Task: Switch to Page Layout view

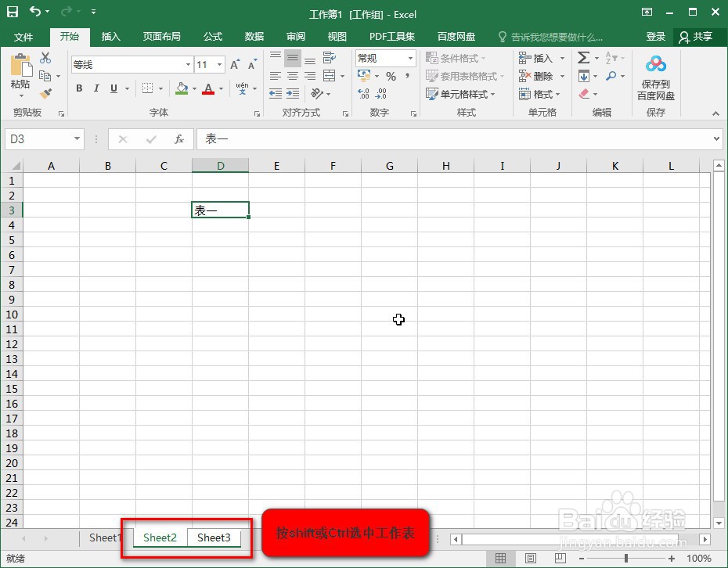Action: click(x=530, y=559)
